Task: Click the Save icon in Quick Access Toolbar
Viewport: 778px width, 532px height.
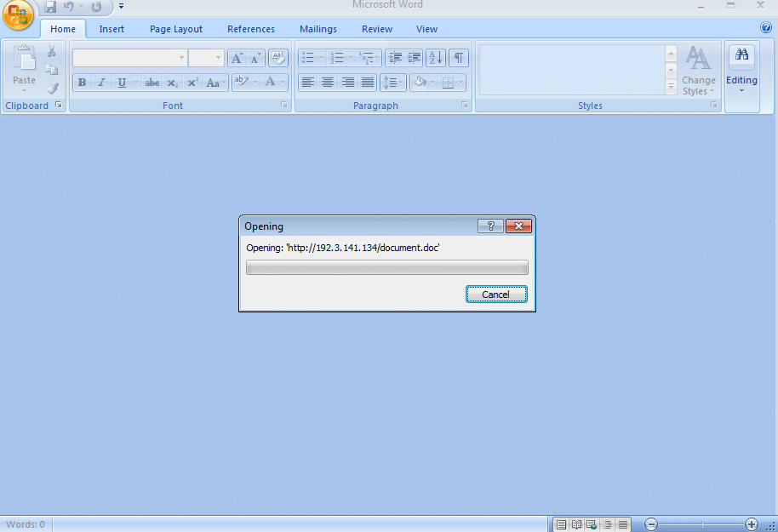Action: tap(50, 7)
